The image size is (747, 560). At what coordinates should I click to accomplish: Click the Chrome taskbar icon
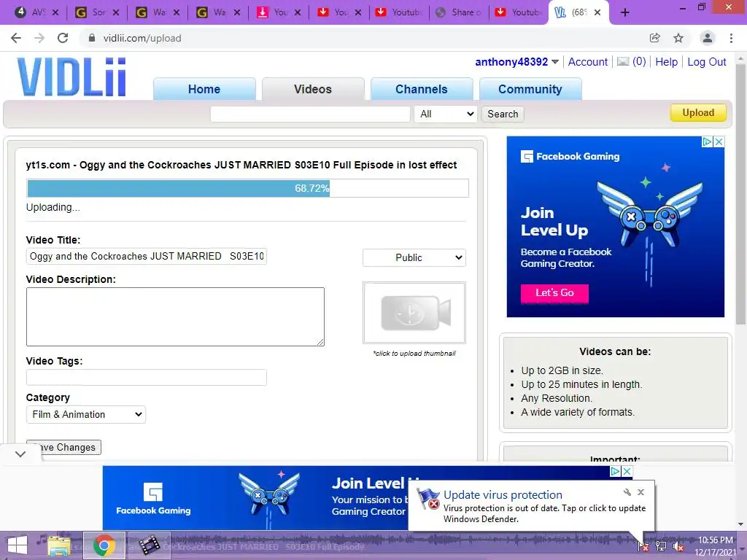pyautogui.click(x=104, y=545)
